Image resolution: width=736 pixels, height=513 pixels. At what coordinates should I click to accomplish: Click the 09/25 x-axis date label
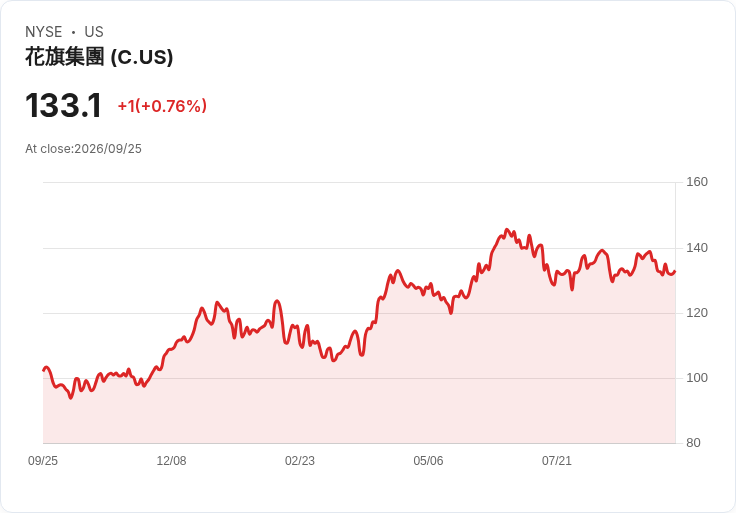coord(43,461)
